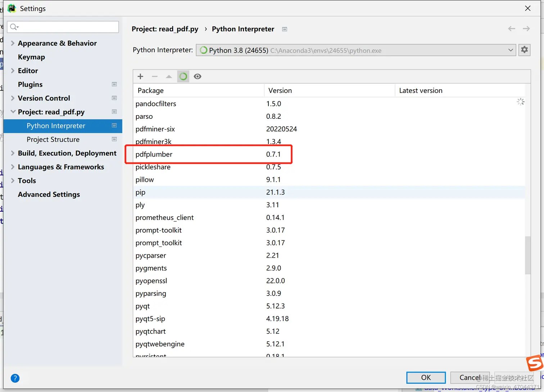544x392 pixels.
Task: Select the pandocfilters package row
Action: pyautogui.click(x=329, y=104)
